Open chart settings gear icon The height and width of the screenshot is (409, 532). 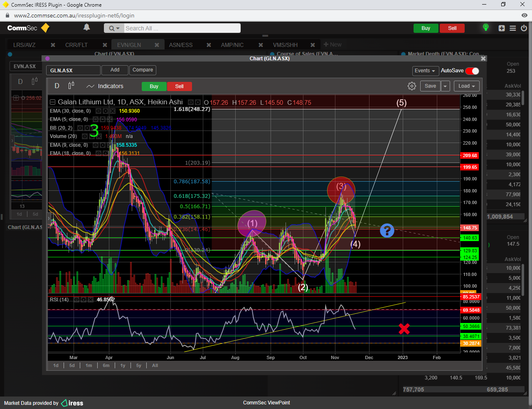[412, 86]
